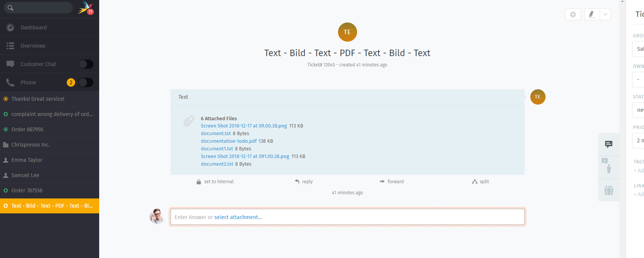Image resolution: width=644 pixels, height=258 pixels.
Task: Open the Order 887956 tab
Action: 50,129
